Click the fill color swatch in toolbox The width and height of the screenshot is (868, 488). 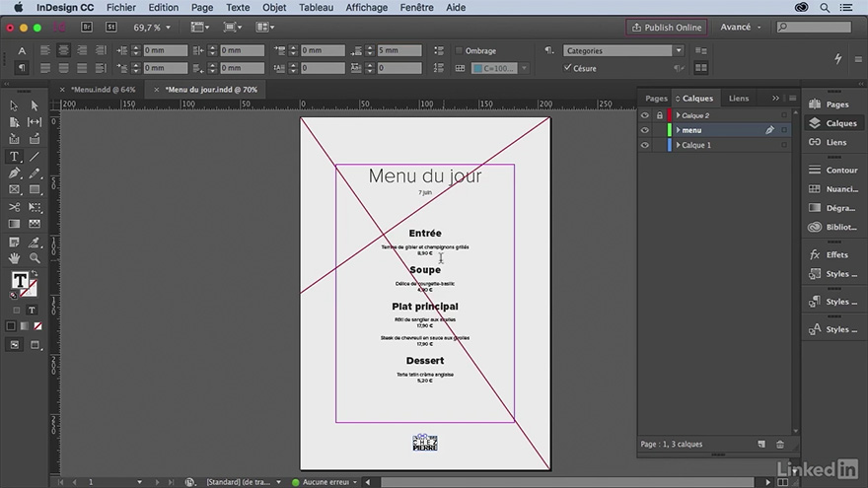[x=20, y=281]
